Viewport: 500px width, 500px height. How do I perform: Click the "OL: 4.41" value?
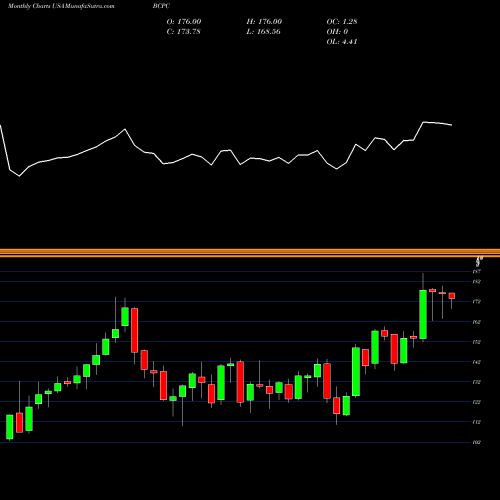342,42
